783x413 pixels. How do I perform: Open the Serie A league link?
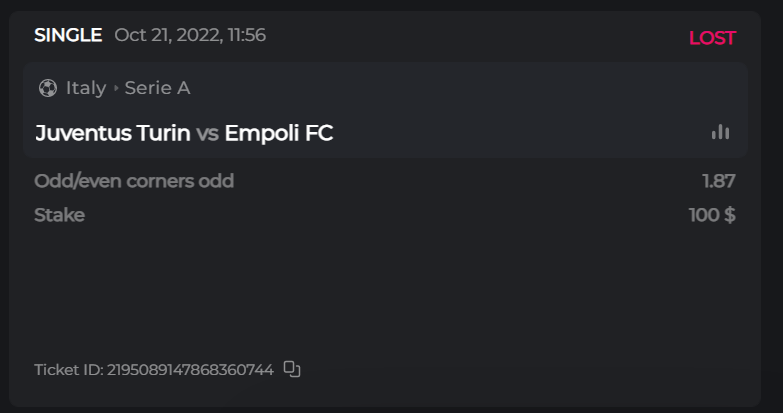click(157, 88)
